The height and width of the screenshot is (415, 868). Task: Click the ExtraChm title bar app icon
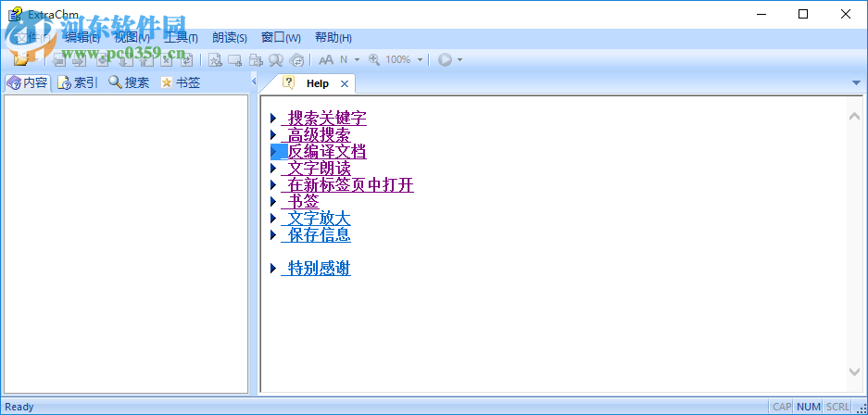(15, 14)
